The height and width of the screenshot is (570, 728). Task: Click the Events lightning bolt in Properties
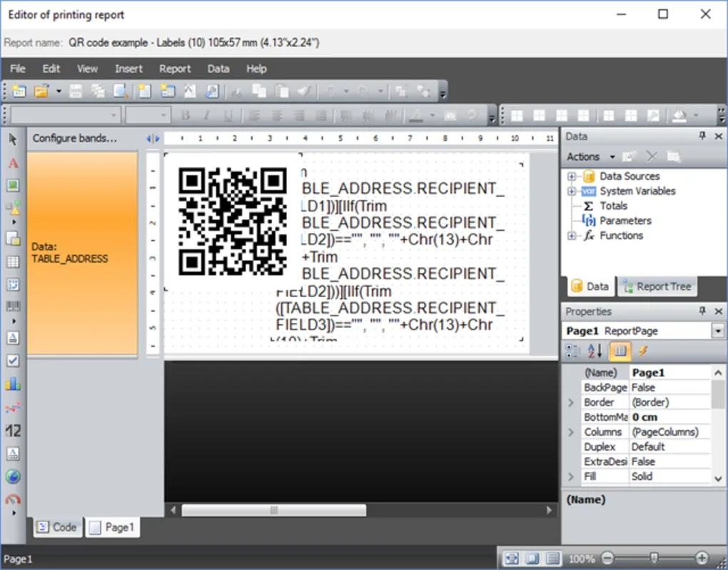(x=642, y=351)
